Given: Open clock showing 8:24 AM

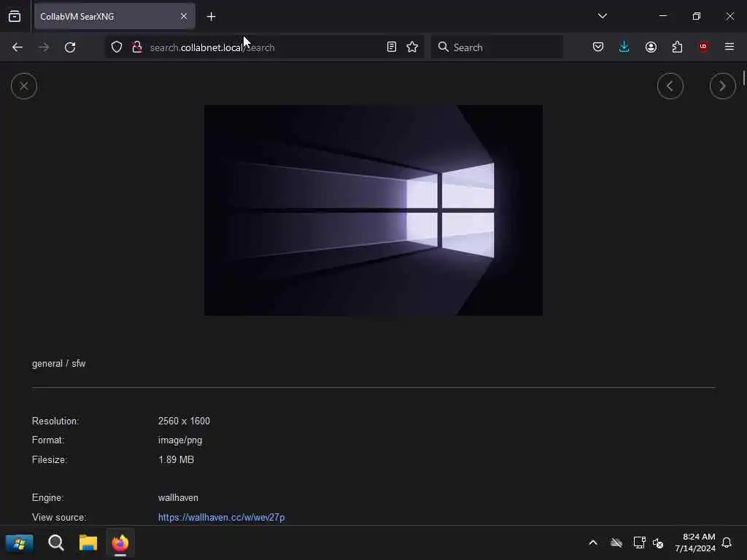Looking at the screenshot, I should [695, 542].
